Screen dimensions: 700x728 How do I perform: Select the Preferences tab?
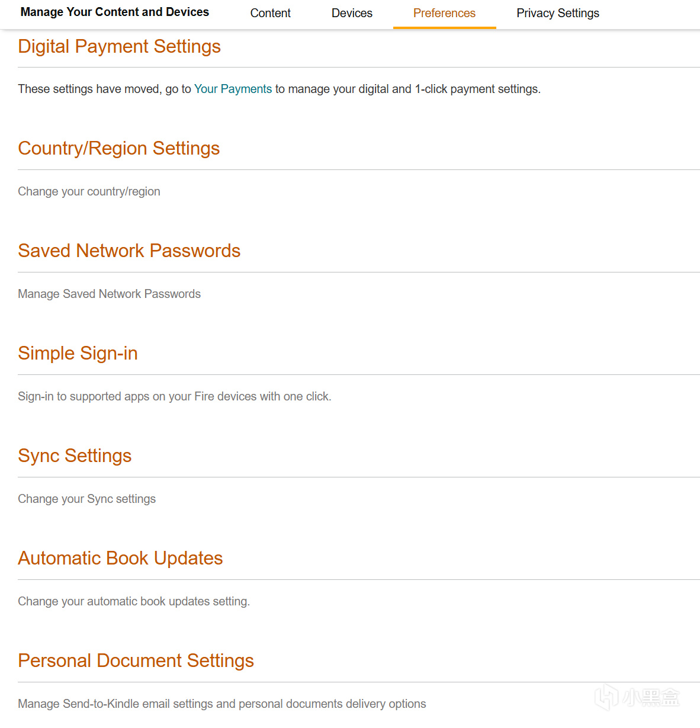(x=444, y=13)
